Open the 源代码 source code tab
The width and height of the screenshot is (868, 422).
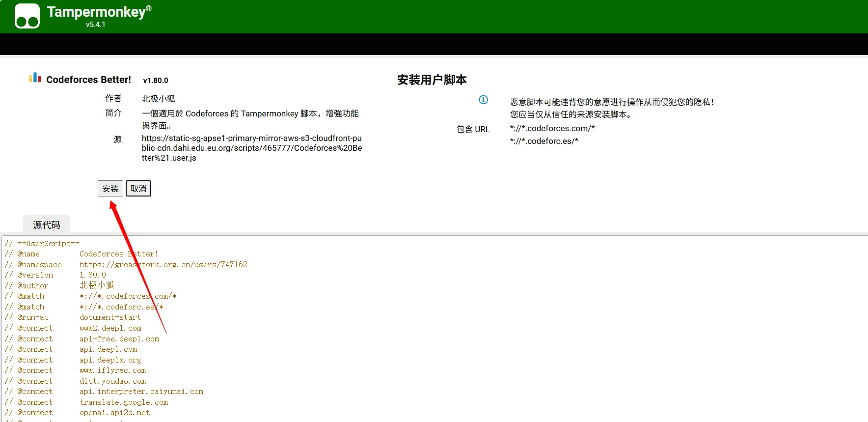pyautogui.click(x=47, y=225)
